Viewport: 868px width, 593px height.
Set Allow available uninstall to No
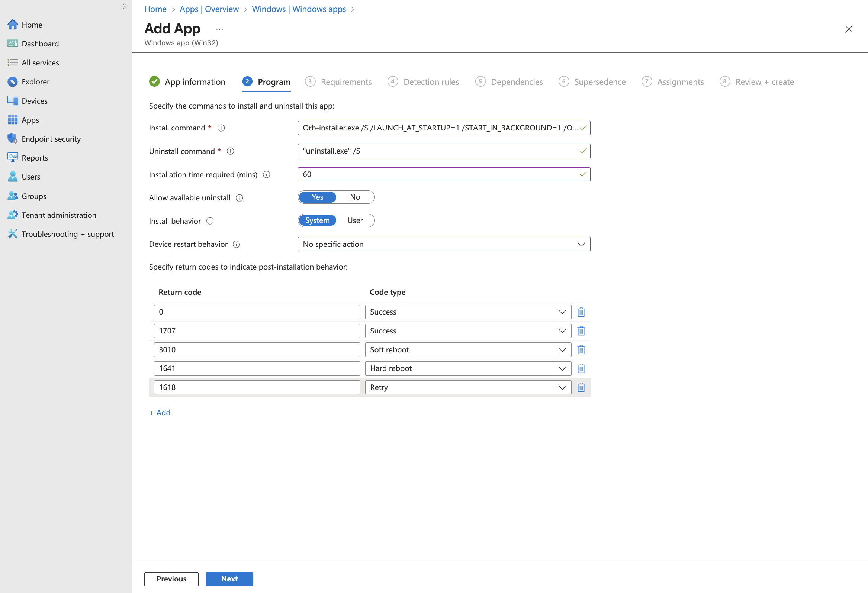[355, 197]
